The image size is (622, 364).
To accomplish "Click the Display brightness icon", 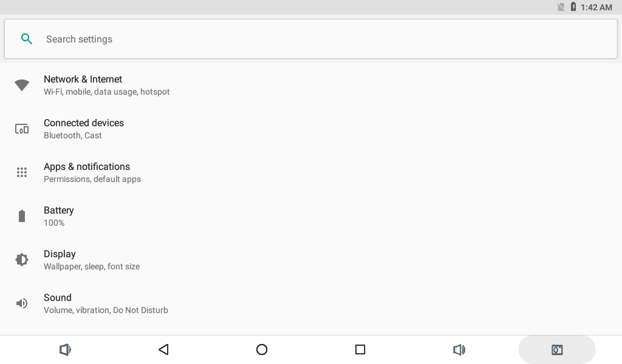I will tap(22, 260).
